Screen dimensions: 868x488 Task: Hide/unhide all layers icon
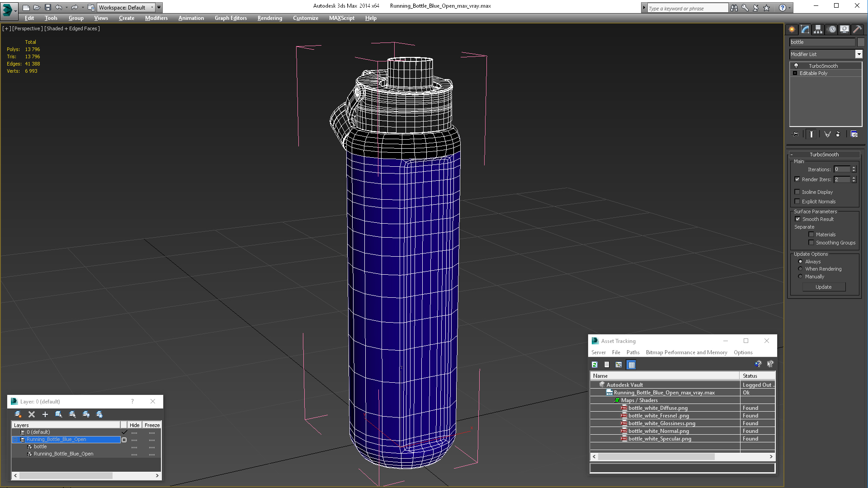[x=86, y=414]
